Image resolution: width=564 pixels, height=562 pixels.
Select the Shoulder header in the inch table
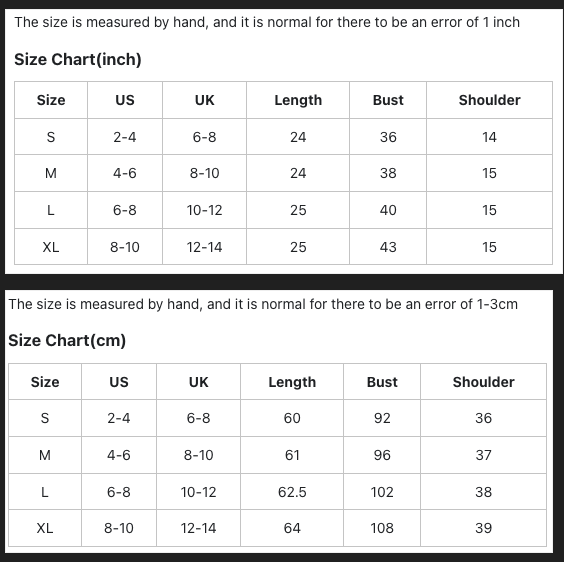click(x=489, y=100)
